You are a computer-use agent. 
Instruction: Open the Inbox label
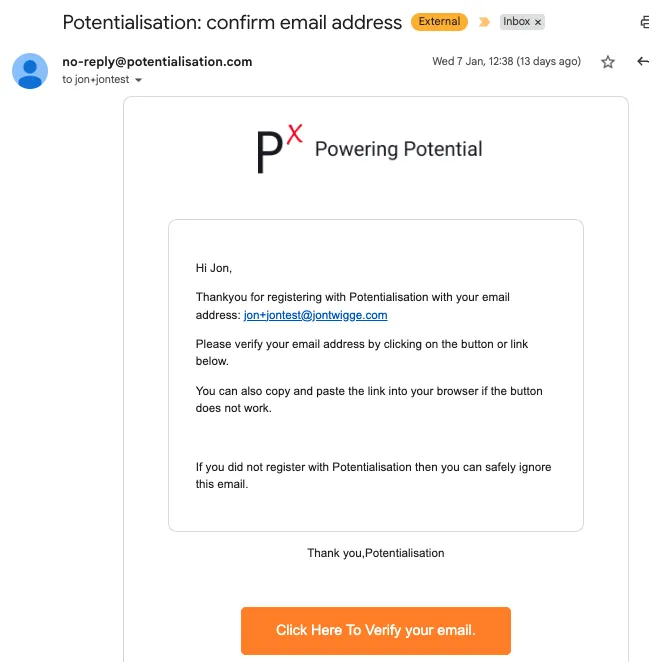click(516, 22)
